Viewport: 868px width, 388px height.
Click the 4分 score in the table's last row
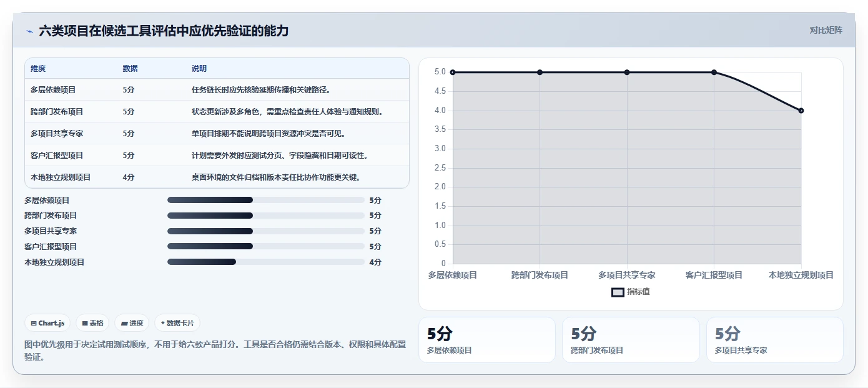pos(129,177)
